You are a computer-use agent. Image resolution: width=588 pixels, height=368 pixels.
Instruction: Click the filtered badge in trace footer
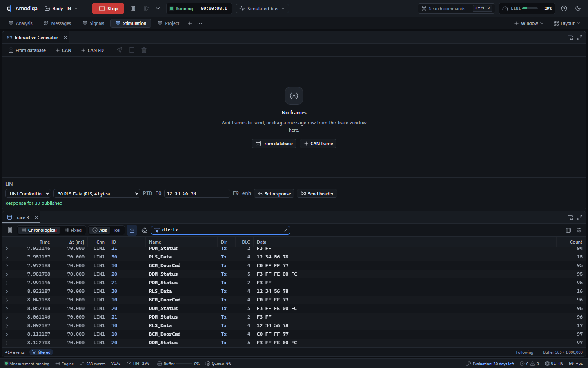[x=41, y=352]
